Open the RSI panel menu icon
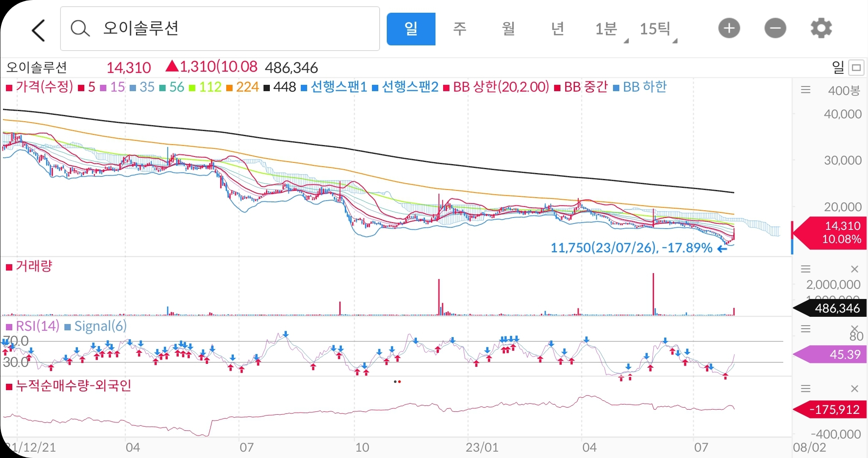Screen dimensions: 868x458 806,329
